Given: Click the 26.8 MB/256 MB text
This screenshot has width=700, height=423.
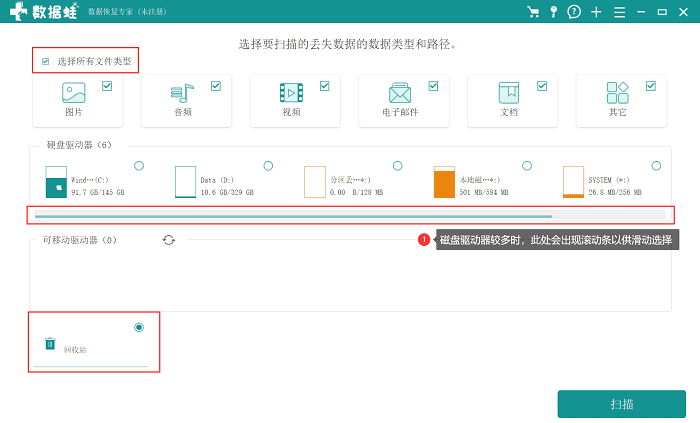Looking at the screenshot, I should [615, 192].
